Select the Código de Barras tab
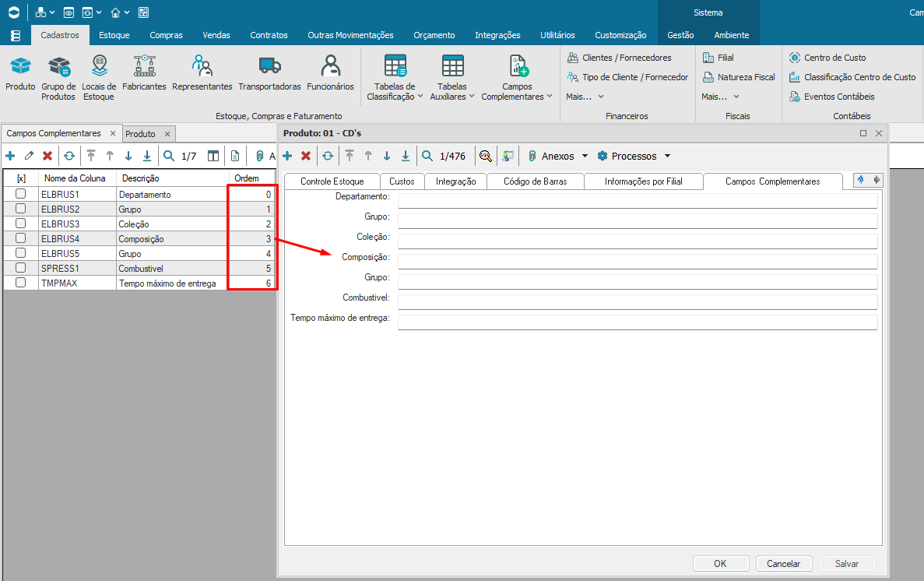This screenshot has width=924, height=581. [x=535, y=181]
